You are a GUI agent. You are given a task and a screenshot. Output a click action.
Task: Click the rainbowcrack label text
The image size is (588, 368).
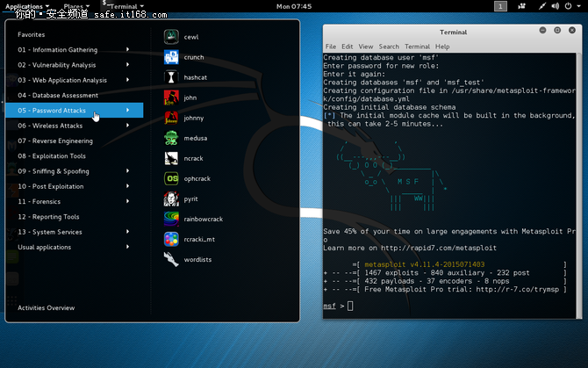pos(204,219)
